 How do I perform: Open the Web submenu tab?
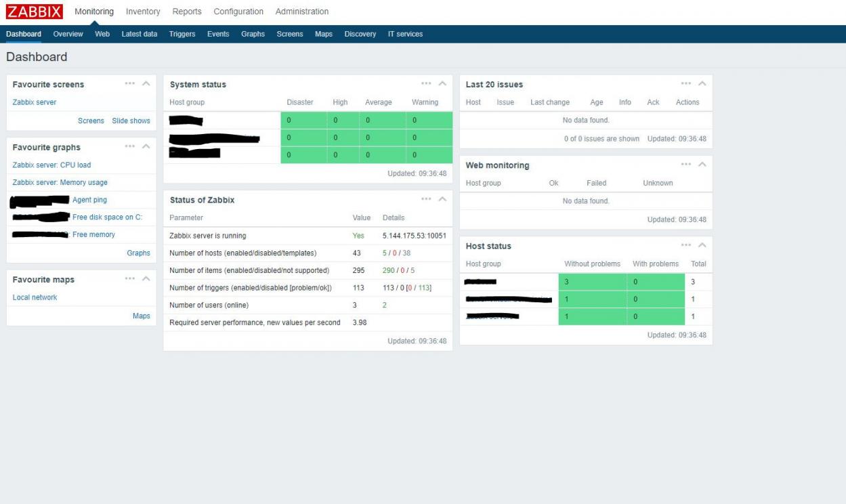click(x=102, y=34)
